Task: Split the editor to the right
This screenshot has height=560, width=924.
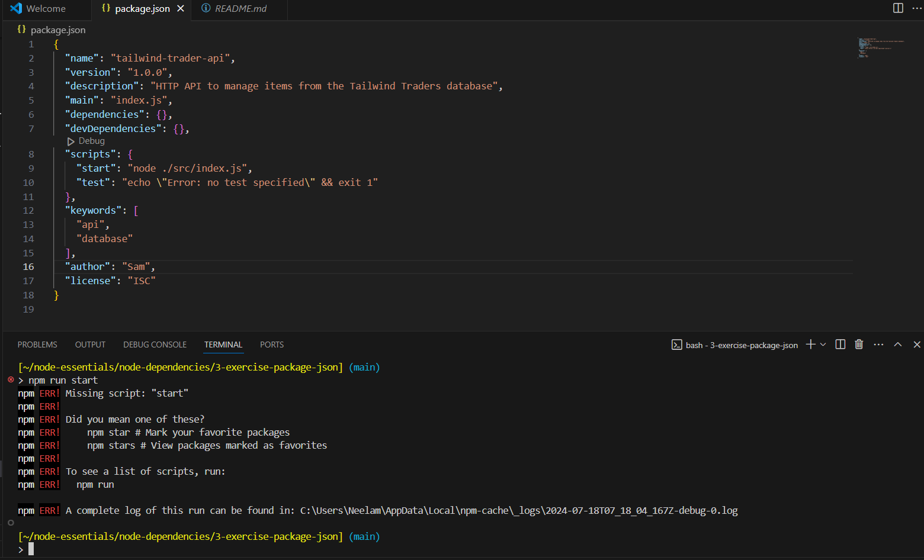Action: click(x=898, y=8)
